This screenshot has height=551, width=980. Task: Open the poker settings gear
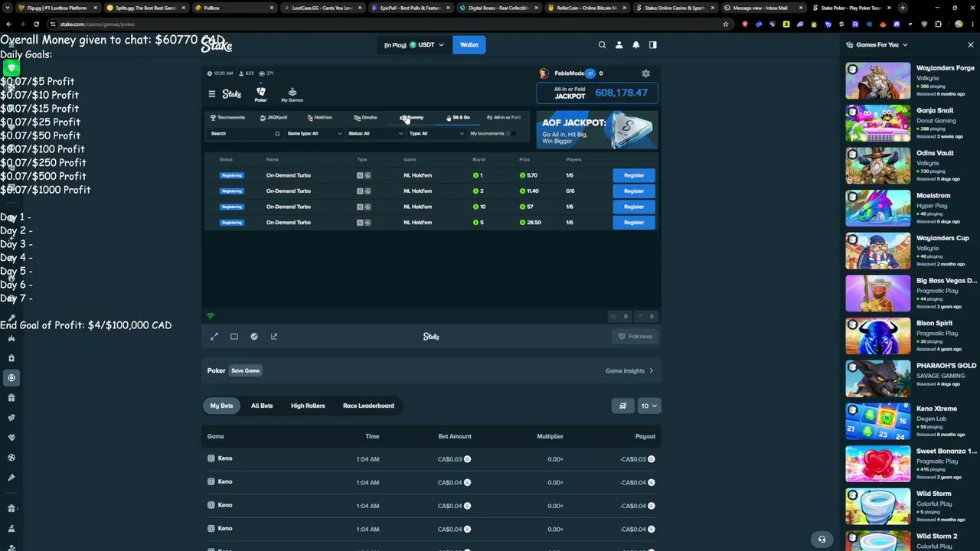(x=645, y=73)
